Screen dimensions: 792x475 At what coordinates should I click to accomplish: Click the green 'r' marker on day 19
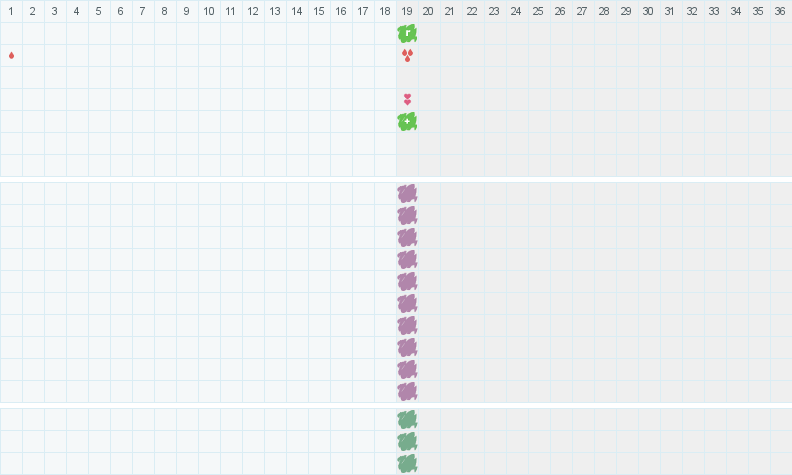pyautogui.click(x=407, y=33)
